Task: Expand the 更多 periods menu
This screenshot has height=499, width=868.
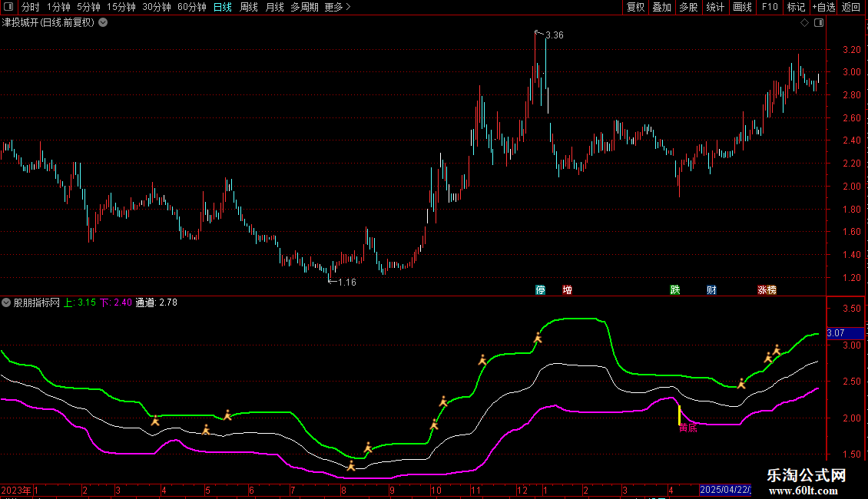Action: pyautogui.click(x=338, y=7)
